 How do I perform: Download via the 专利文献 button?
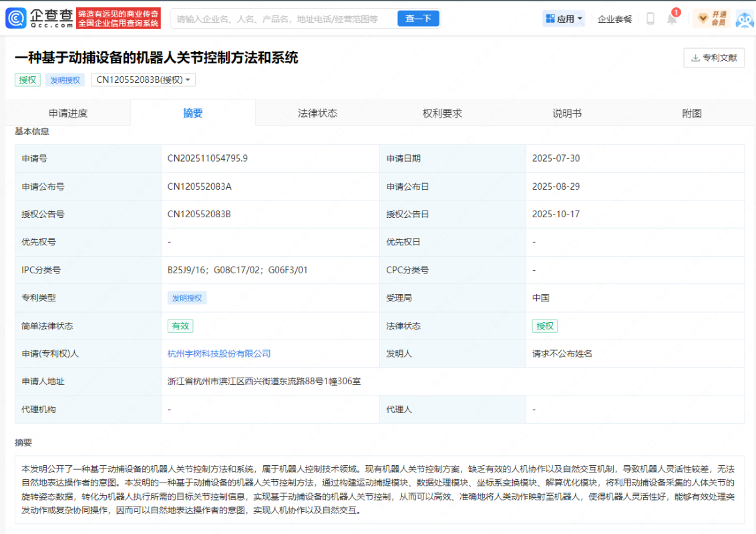pos(714,57)
